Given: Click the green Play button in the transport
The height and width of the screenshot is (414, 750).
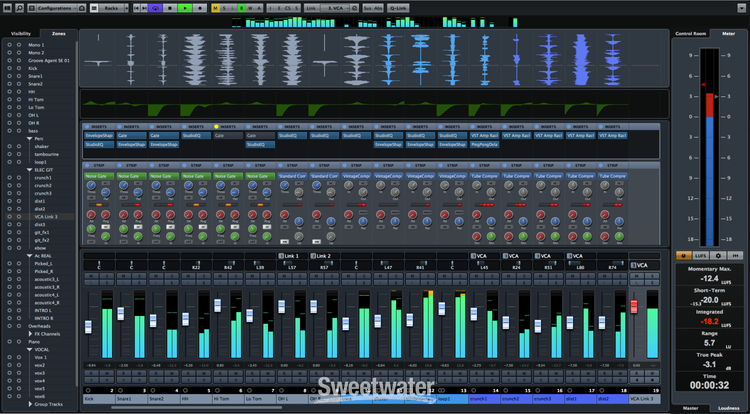Looking at the screenshot, I should coord(185,7).
